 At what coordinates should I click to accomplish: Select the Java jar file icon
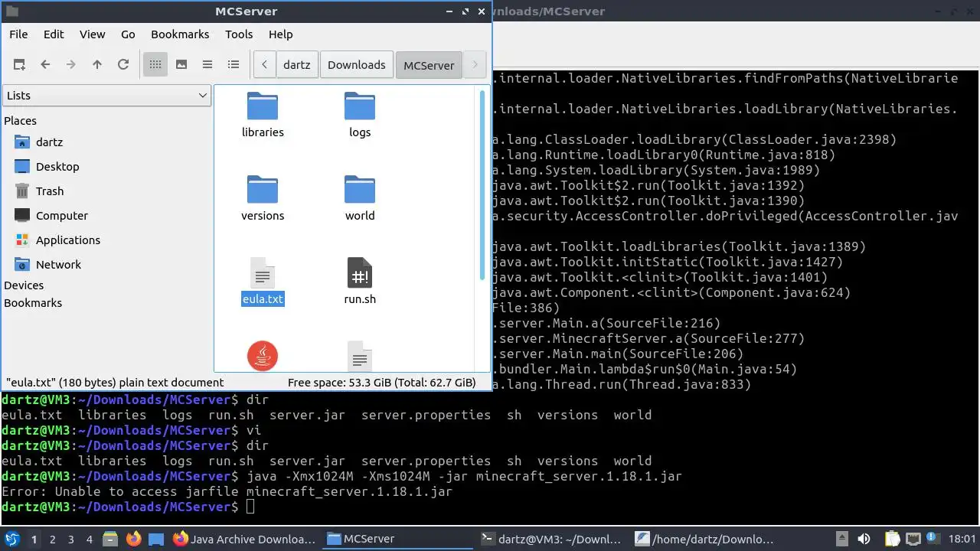pos(263,356)
